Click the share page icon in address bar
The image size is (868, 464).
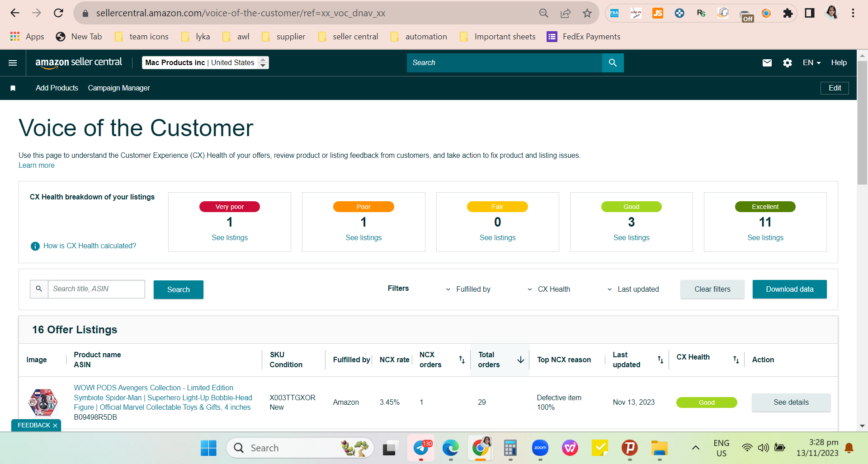(x=566, y=13)
